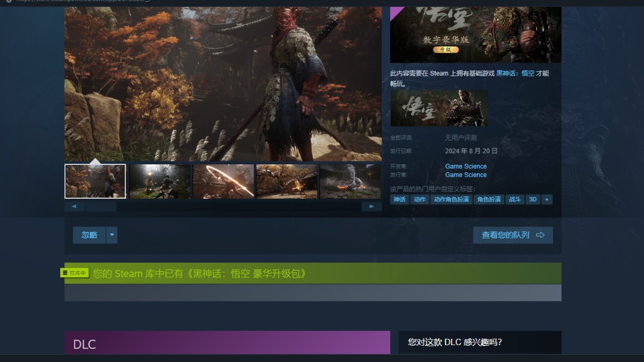Image resolution: width=644 pixels, height=362 pixels.
Task: Click the right arrow of the screenshot strip
Action: (371, 207)
